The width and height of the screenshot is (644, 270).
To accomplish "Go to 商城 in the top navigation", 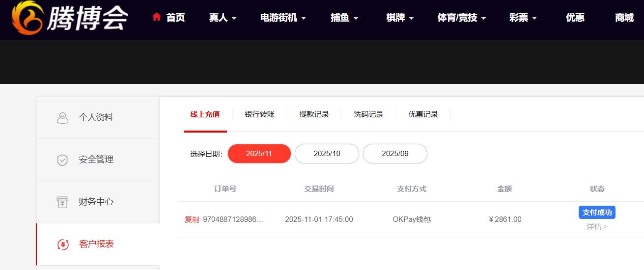I will tap(624, 18).
